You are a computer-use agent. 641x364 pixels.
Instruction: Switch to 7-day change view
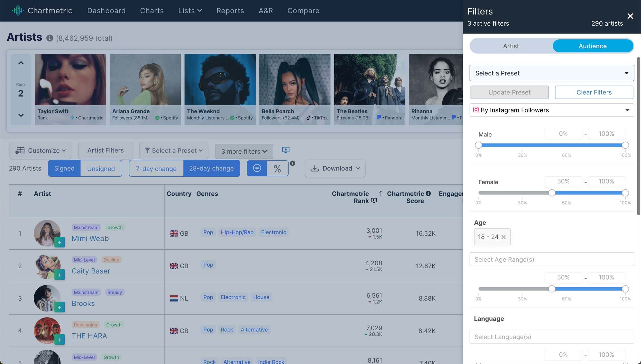156,169
